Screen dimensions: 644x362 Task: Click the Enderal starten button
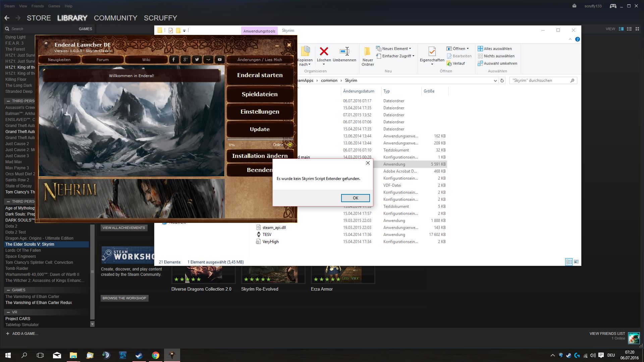click(260, 75)
